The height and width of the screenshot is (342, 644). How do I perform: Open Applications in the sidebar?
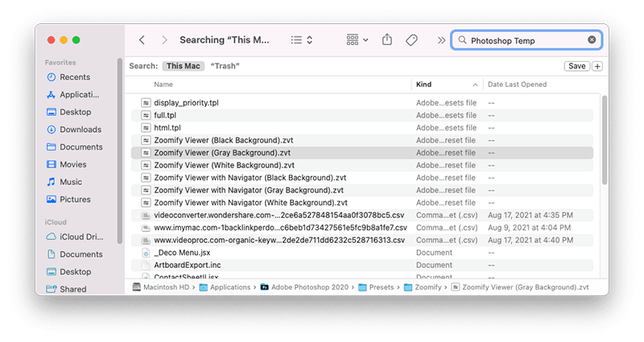72,94
